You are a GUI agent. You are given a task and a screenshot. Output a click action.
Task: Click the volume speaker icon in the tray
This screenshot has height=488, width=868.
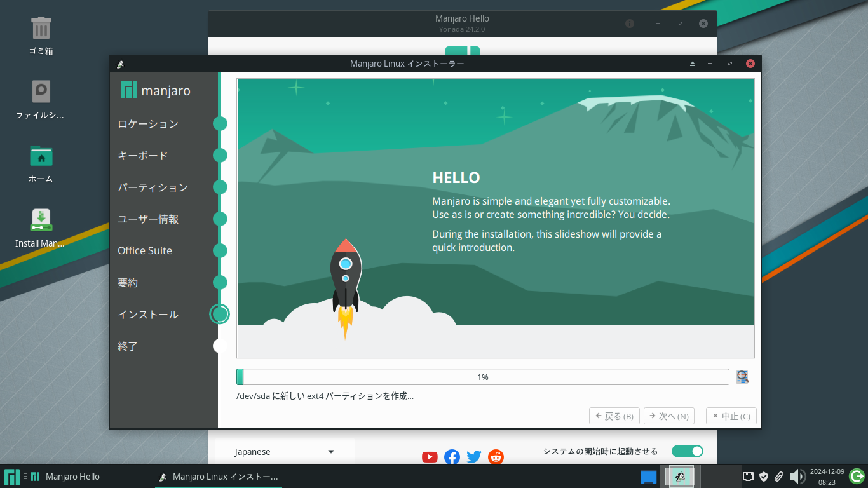797,477
